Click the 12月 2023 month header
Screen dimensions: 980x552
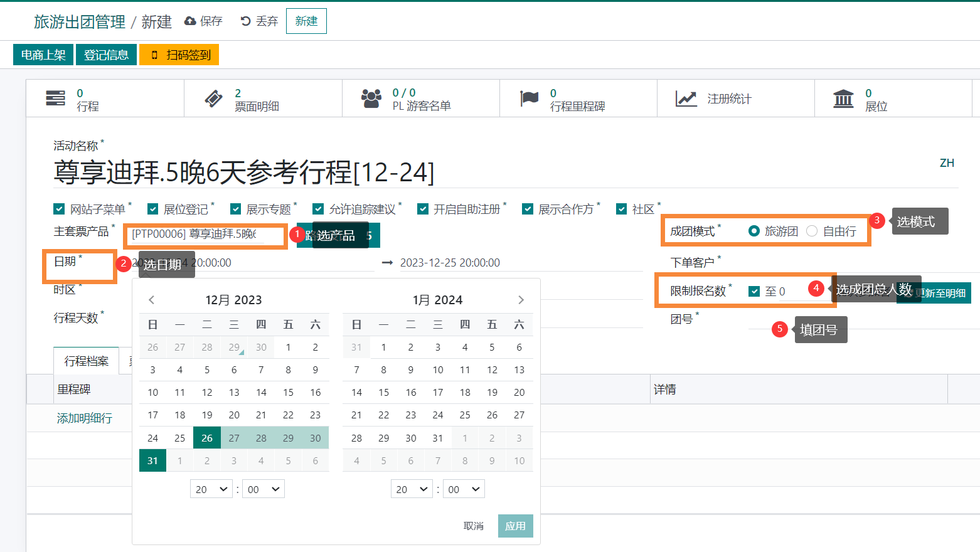pos(233,300)
